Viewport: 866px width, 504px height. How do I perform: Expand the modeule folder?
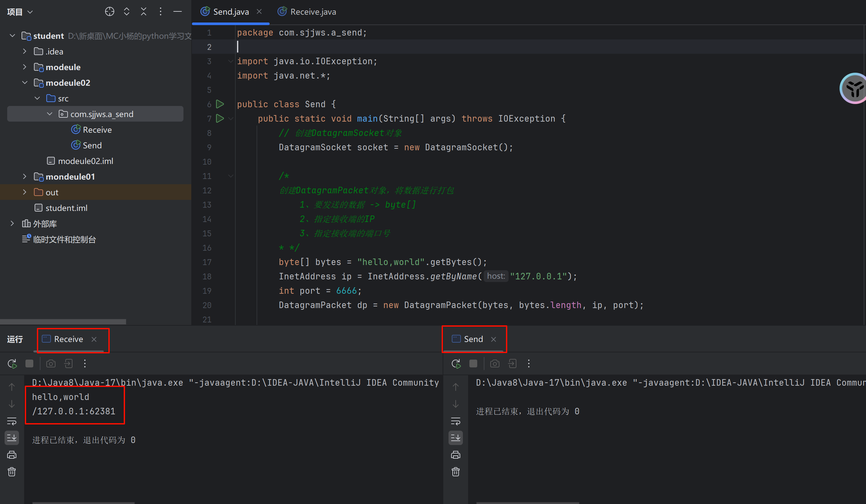25,67
